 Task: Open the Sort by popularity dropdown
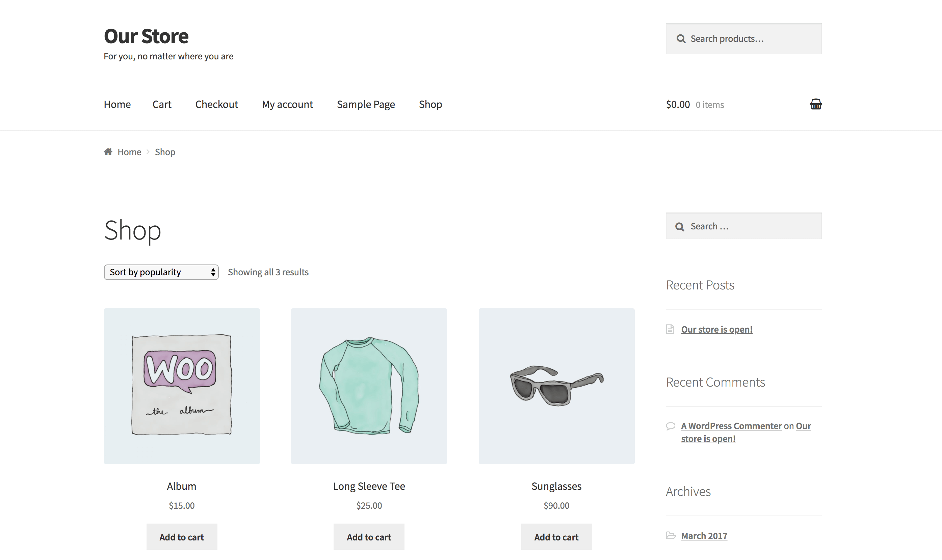pos(161,272)
